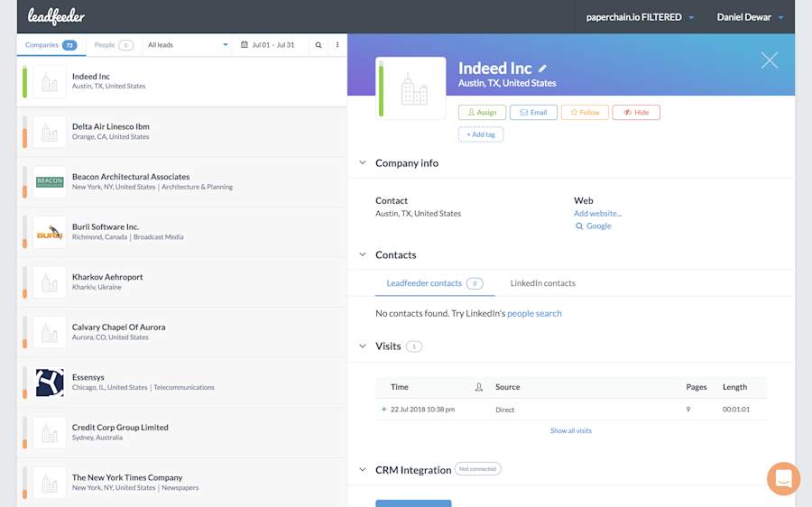Click Kharkov Aehroport building icon
The width and height of the screenshot is (812, 507).
point(50,282)
